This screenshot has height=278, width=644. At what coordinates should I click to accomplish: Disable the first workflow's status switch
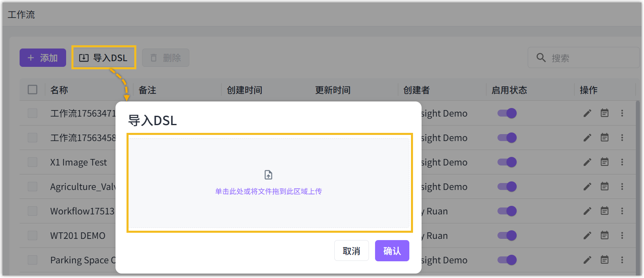click(x=507, y=113)
